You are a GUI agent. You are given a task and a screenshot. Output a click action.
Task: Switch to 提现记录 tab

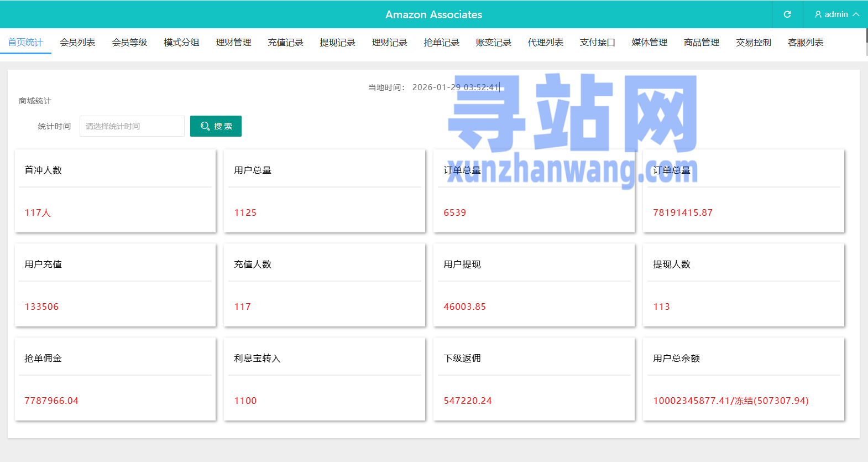[337, 43]
